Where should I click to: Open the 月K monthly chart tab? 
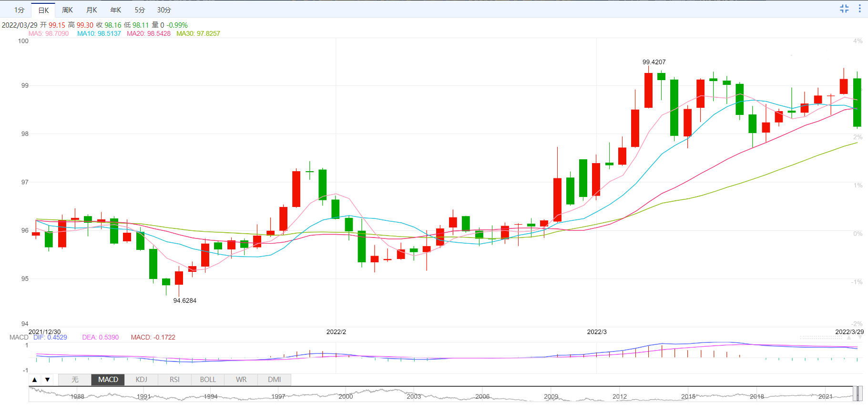click(92, 10)
